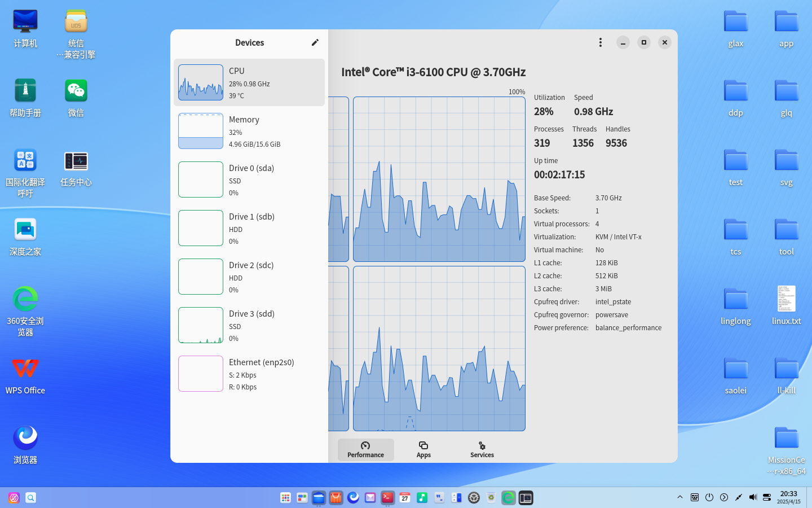812x508 pixels.
Task: Open Drive 0 (sda) SSD graph thumbnail
Action: [201, 179]
